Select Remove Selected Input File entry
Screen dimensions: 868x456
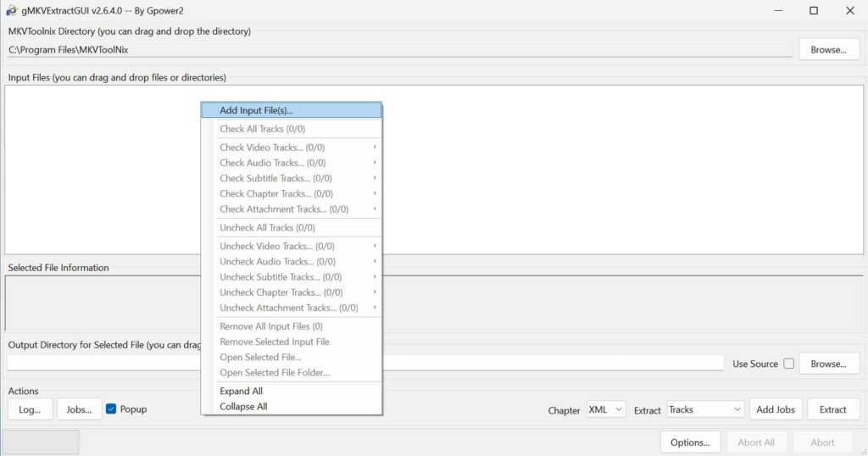coord(292,342)
